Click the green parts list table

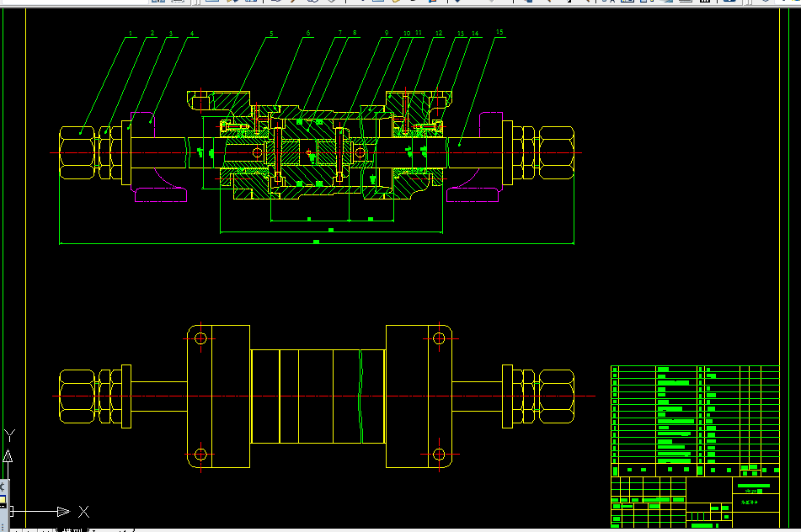point(695,414)
